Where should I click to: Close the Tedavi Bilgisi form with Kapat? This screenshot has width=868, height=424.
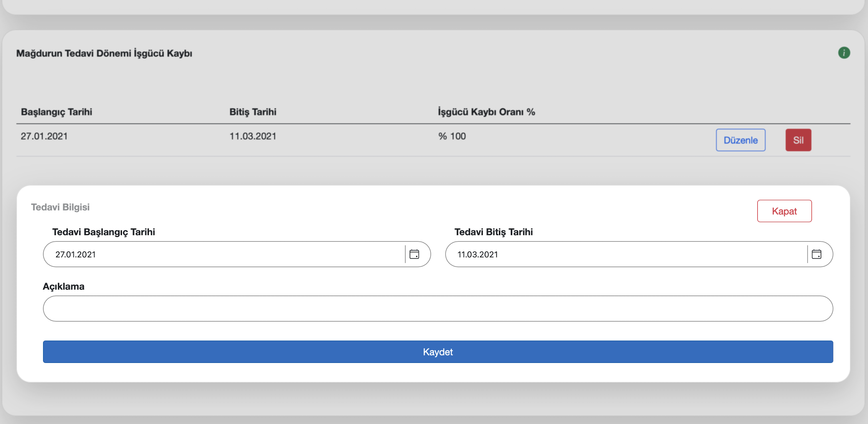coord(784,211)
